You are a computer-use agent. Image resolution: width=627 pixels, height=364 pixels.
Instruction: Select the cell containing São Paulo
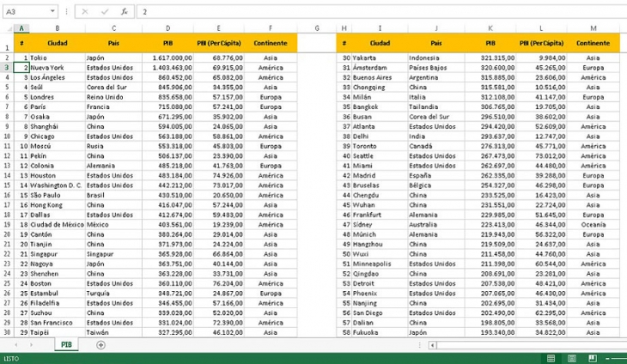tap(58, 195)
